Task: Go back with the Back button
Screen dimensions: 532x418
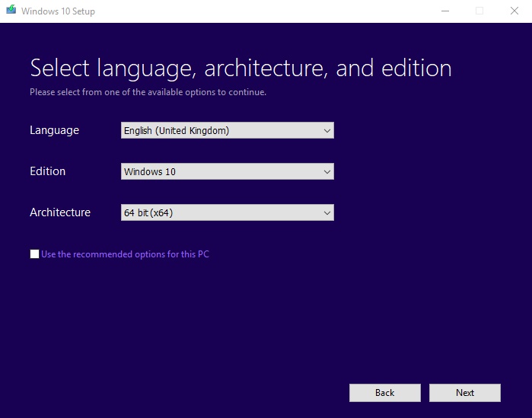Action: coord(385,393)
